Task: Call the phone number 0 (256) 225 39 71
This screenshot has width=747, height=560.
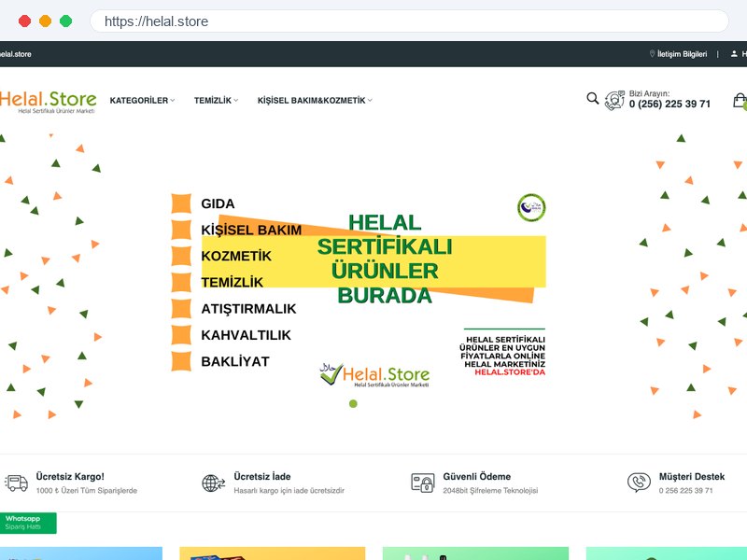Action: (669, 104)
